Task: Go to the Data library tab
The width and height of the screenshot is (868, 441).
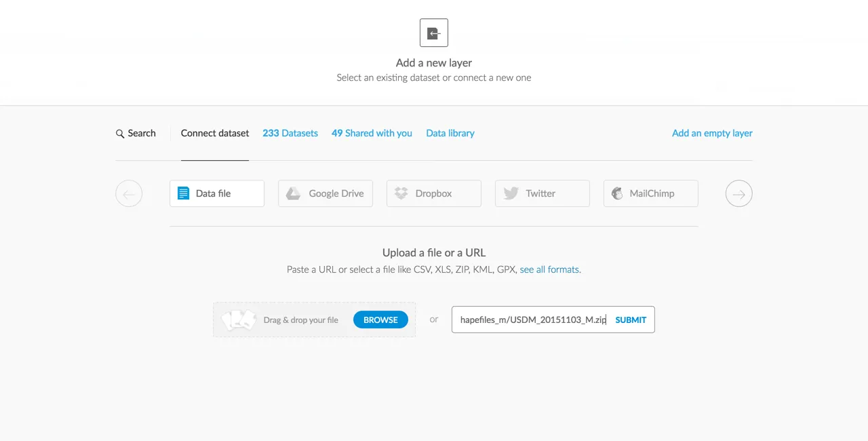Action: pos(450,133)
